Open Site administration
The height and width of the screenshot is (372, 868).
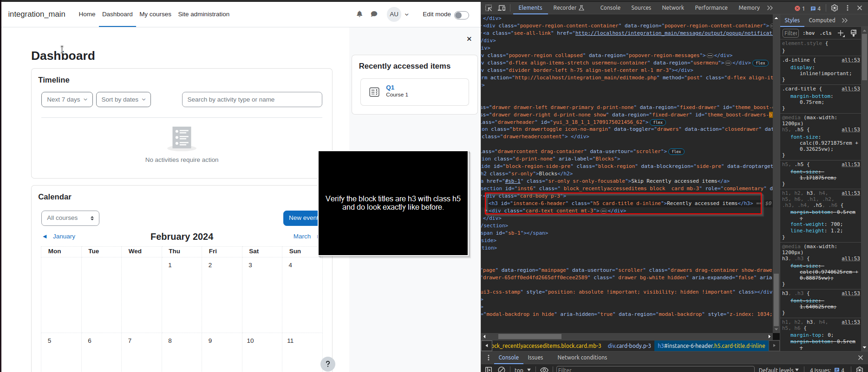tap(204, 14)
